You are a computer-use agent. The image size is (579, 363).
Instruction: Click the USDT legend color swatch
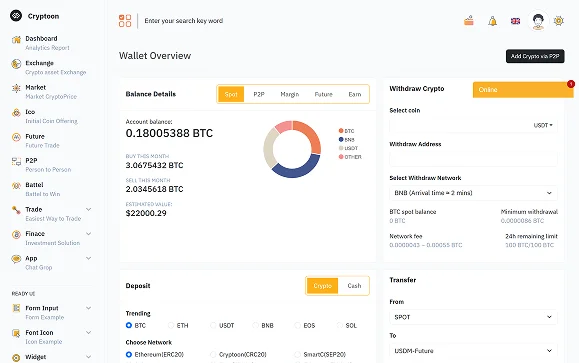click(341, 148)
